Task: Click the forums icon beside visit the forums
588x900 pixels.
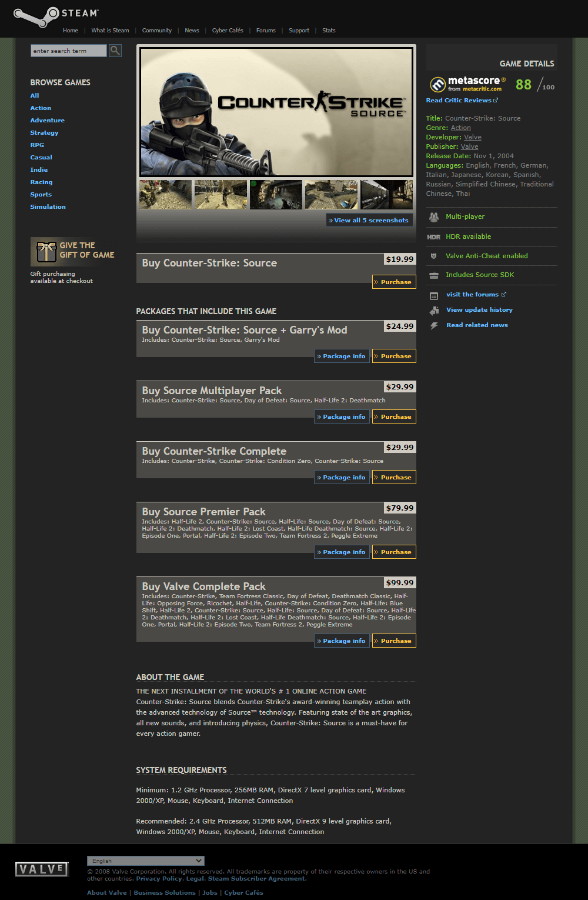Action: pos(434,295)
